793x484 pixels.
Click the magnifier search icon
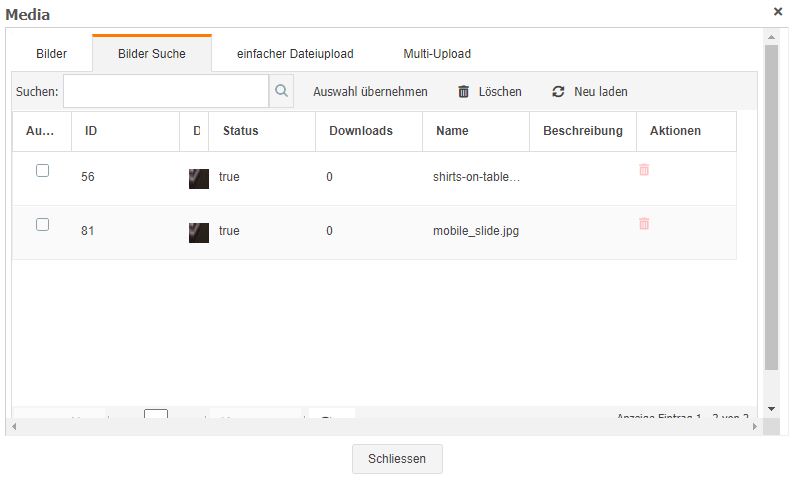coord(282,91)
